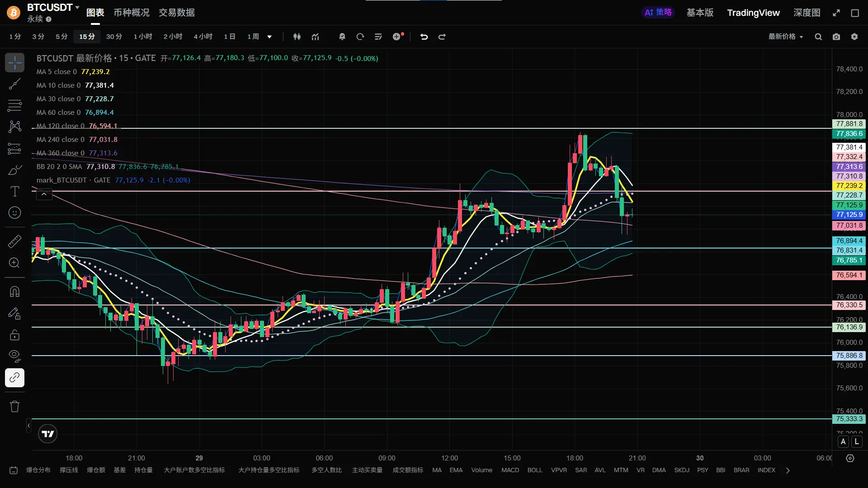Toggle auto scale A button

click(x=843, y=441)
